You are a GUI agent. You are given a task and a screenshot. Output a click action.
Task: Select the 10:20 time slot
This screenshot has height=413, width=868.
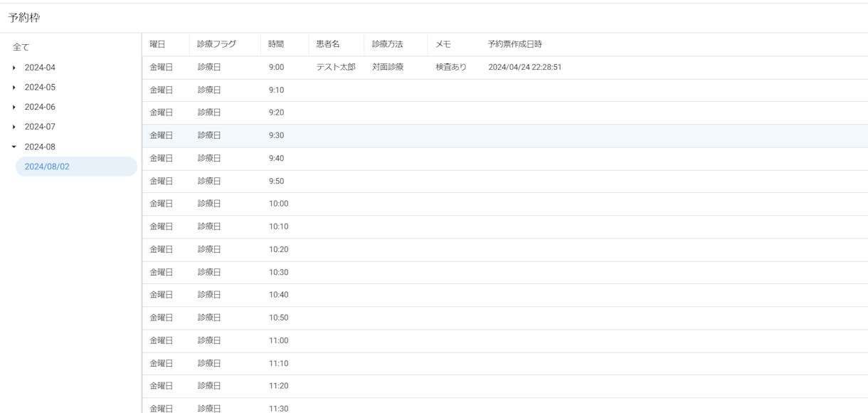click(278, 249)
